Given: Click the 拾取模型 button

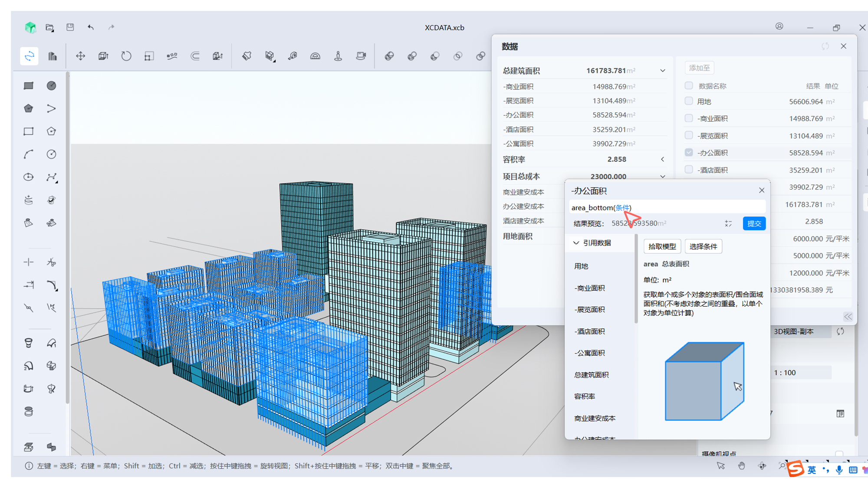Looking at the screenshot, I should point(662,246).
